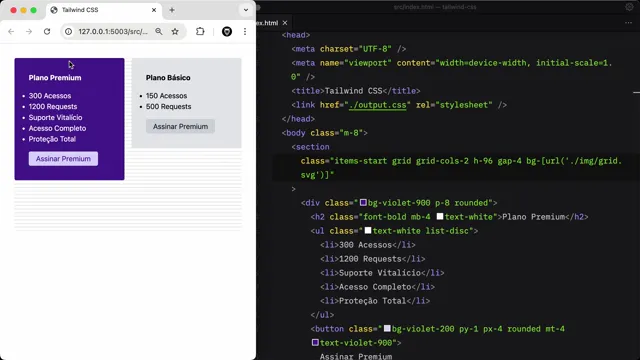The width and height of the screenshot is (640, 360).
Task: Click the 1200 Requests list item
Action: click(53, 107)
